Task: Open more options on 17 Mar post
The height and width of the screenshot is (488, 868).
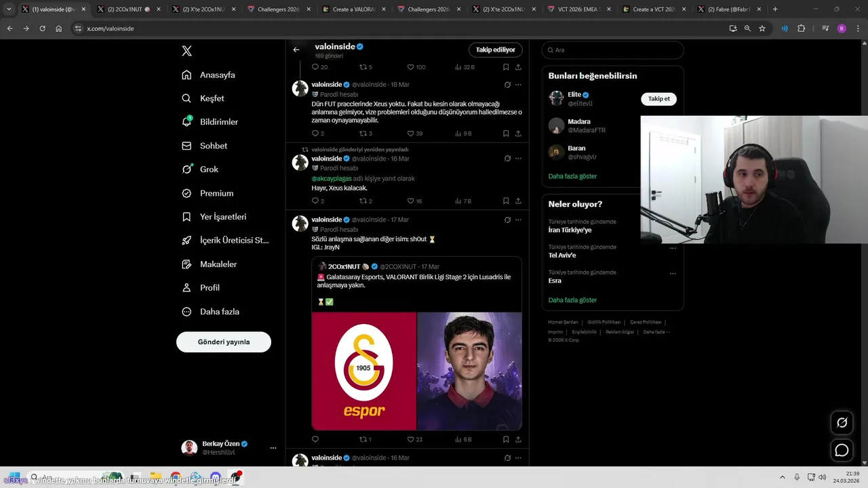Action: click(x=518, y=220)
